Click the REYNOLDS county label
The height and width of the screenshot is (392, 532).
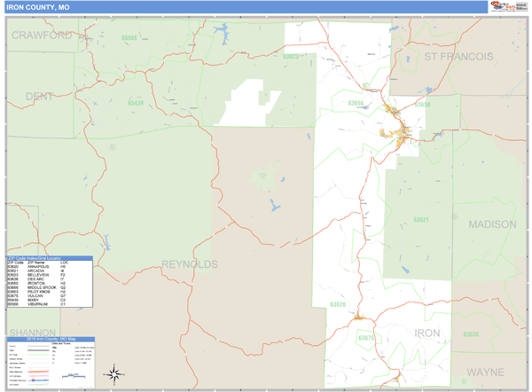point(190,264)
